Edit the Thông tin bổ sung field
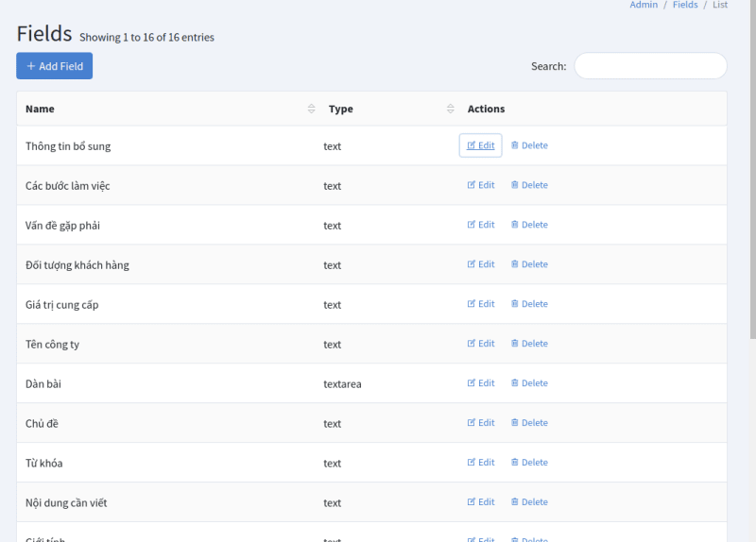This screenshot has height=542, width=756. (481, 145)
